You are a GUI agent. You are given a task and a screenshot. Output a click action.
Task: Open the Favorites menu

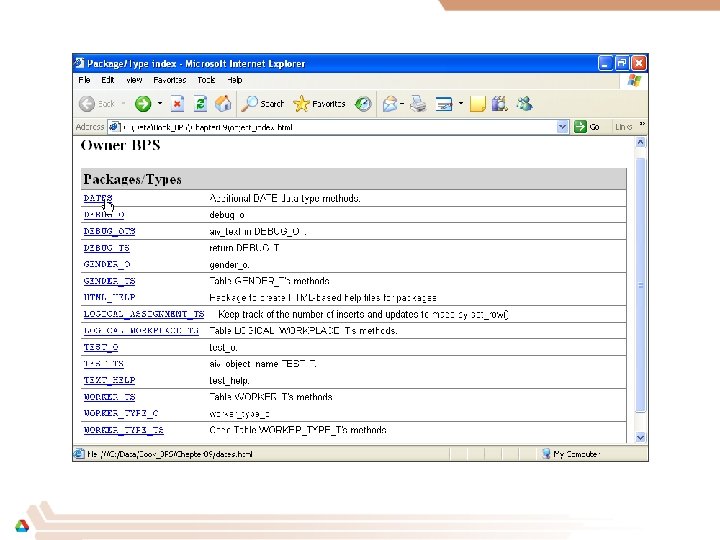point(169,80)
